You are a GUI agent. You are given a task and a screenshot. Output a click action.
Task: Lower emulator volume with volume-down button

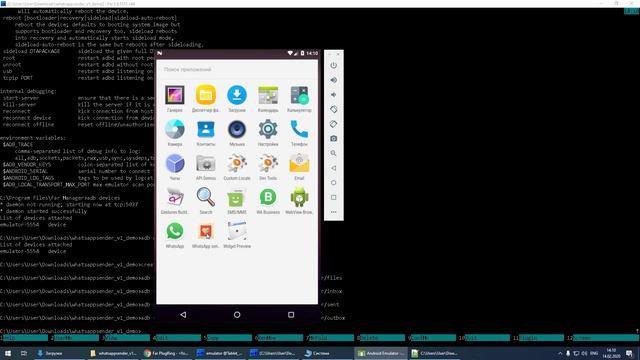(x=333, y=95)
